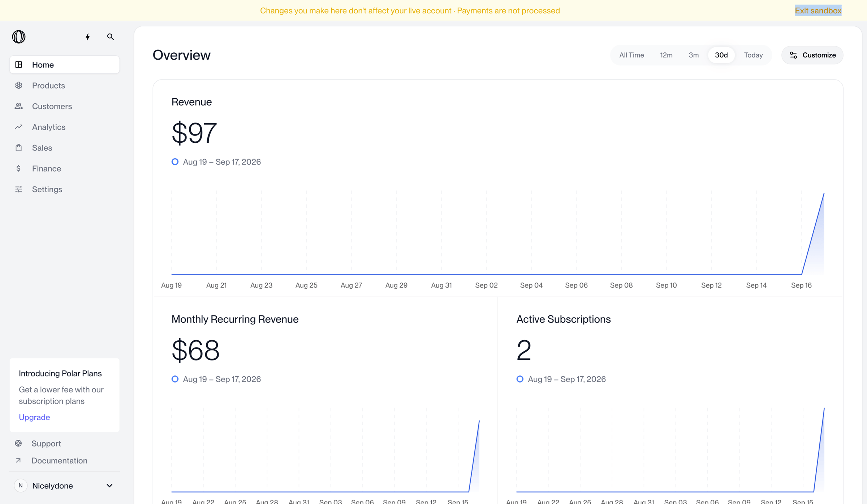
Task: Click the Upgrade link
Action: click(34, 417)
